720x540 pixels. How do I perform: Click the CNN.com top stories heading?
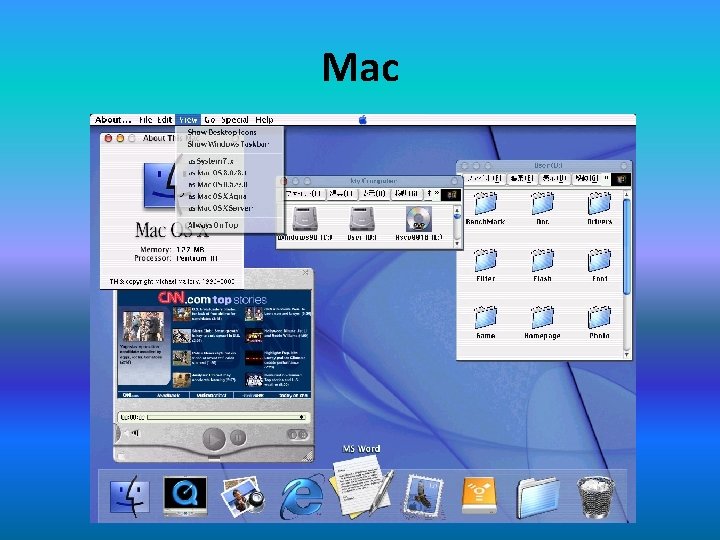coord(213,299)
